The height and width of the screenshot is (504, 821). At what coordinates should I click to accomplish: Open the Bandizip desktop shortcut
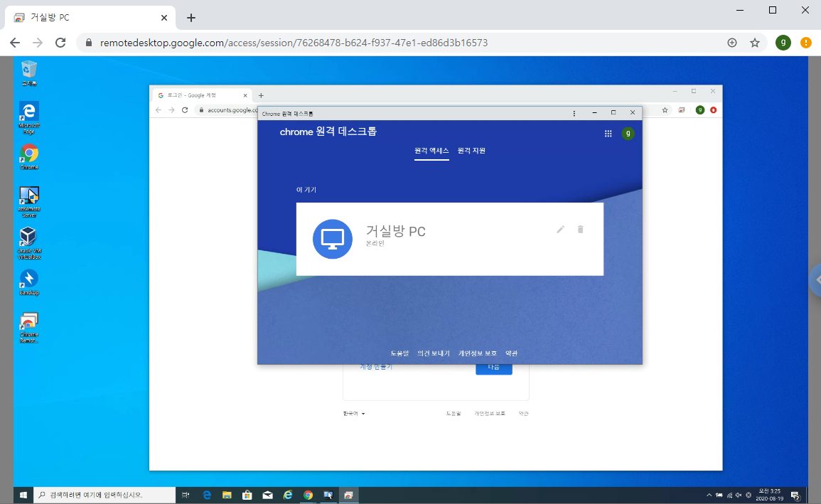point(29,282)
